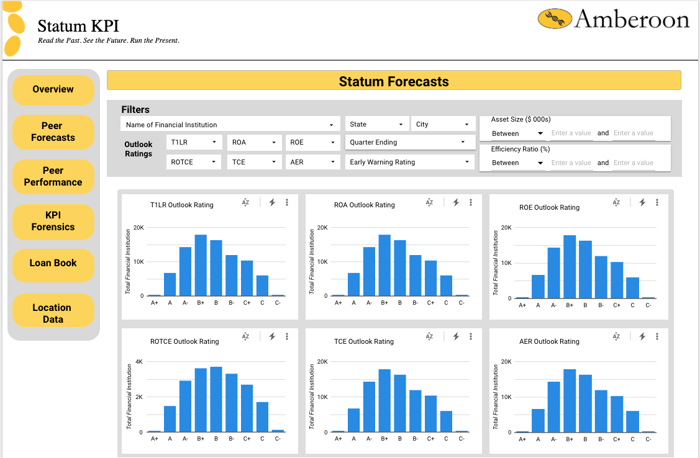Click the 'Efficiency Ratio (%)' label
The height and width of the screenshot is (458, 700).
pos(521,149)
